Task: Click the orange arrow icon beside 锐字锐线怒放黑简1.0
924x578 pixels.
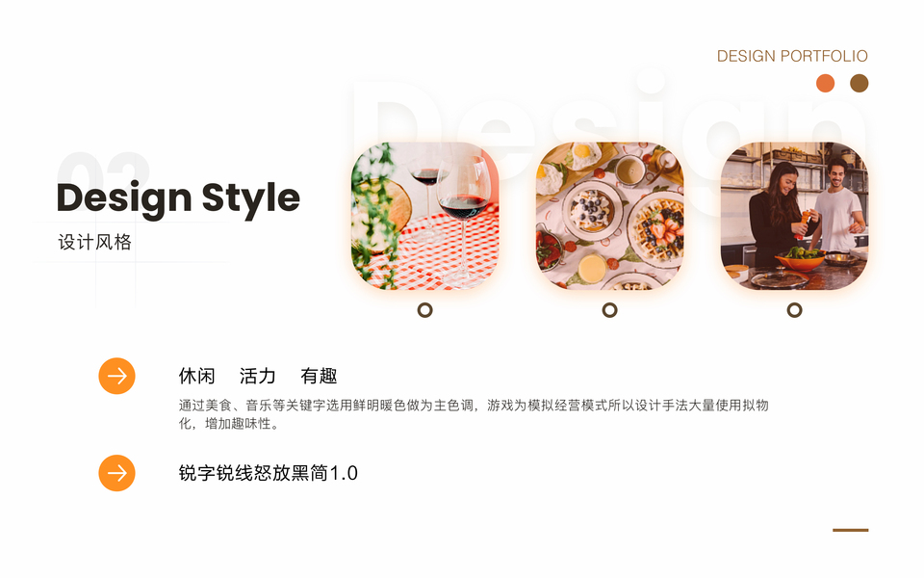Action: (116, 473)
